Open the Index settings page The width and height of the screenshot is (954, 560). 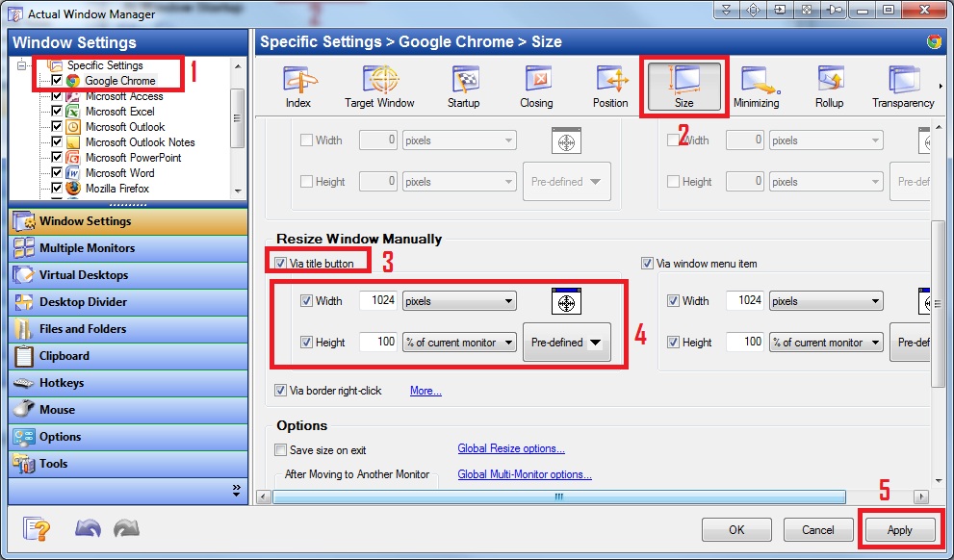coord(298,88)
